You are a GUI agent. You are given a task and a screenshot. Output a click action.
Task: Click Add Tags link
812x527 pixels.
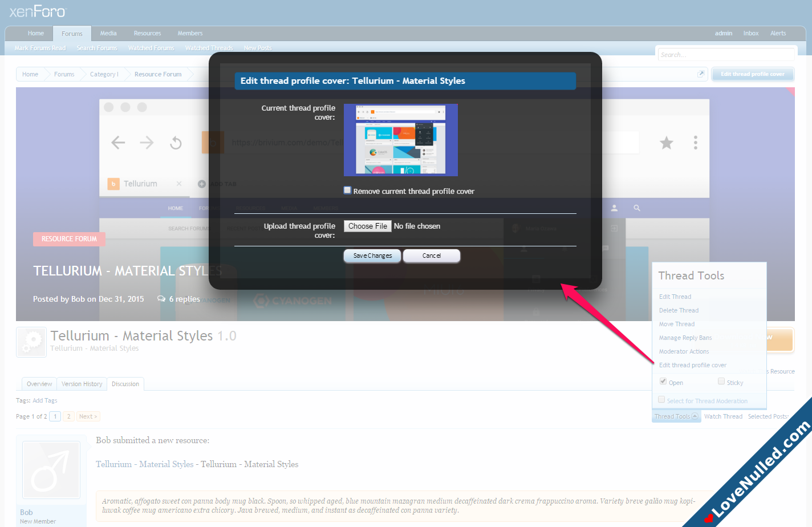tap(45, 400)
